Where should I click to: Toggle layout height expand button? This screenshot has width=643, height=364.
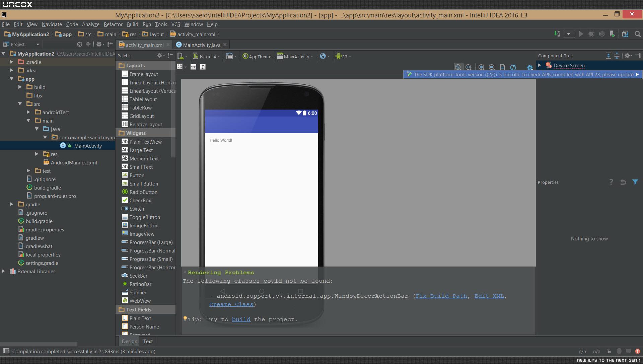coord(203,67)
